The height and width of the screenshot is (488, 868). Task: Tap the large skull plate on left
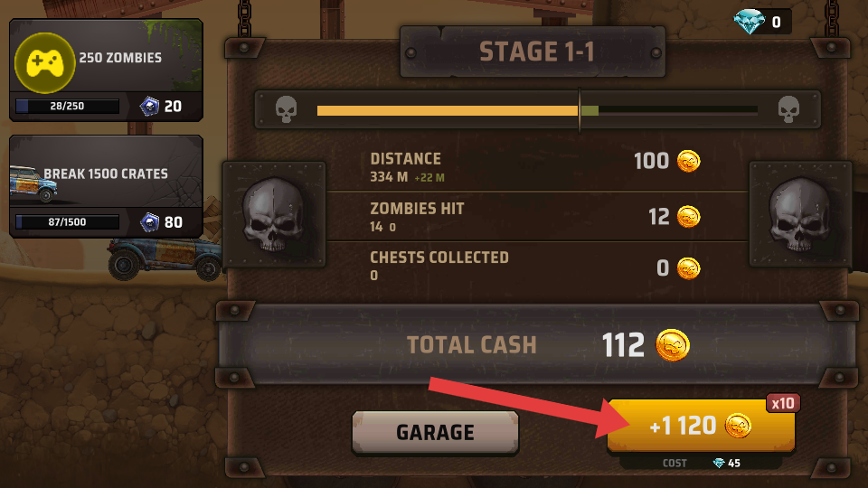point(274,214)
